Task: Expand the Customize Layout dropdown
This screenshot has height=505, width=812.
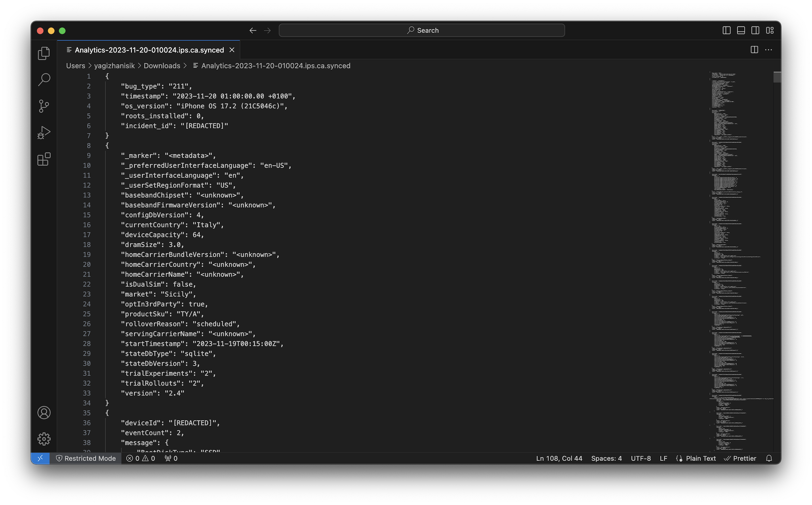Action: (x=770, y=30)
